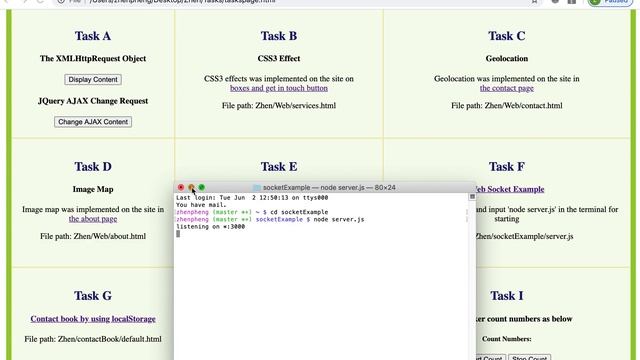Image resolution: width=640 pixels, height=360 pixels.
Task: Click 'Image map was implemented on the site in' text
Action: tap(93, 209)
